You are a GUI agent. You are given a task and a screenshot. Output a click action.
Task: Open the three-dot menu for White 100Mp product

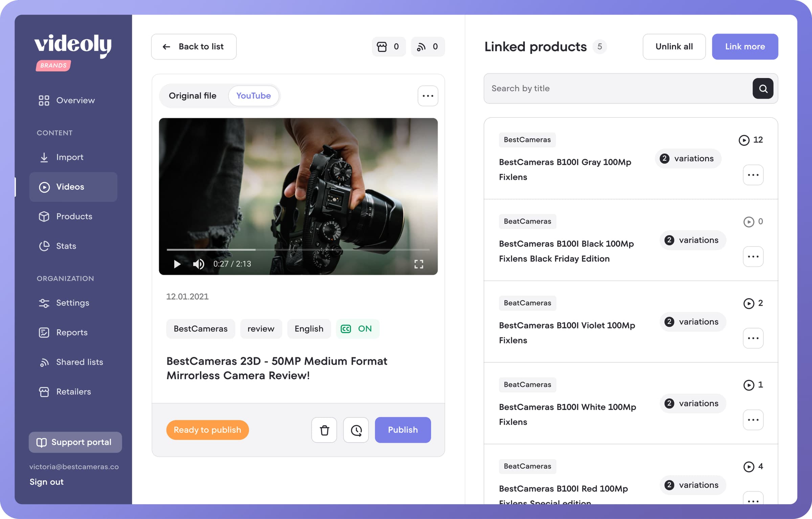click(753, 420)
